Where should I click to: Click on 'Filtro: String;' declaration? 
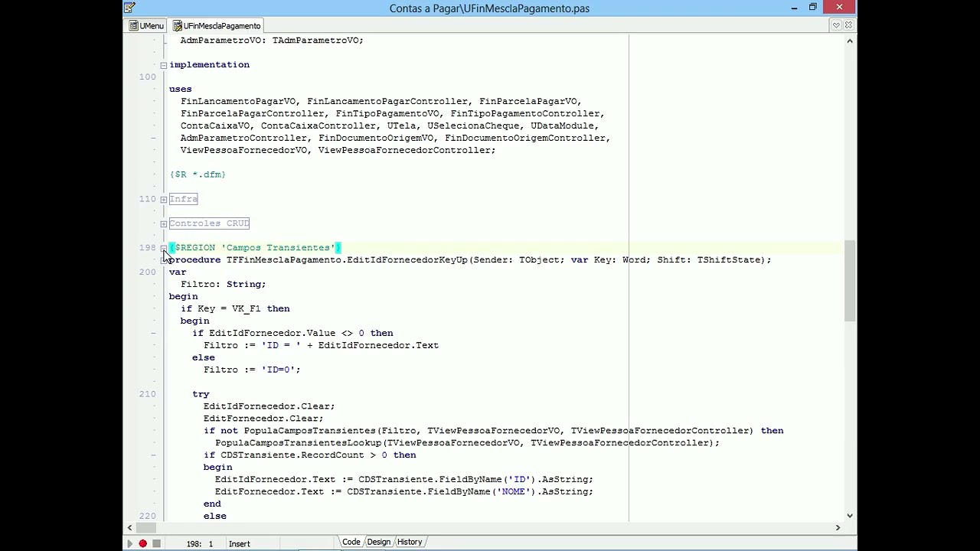[x=223, y=284]
